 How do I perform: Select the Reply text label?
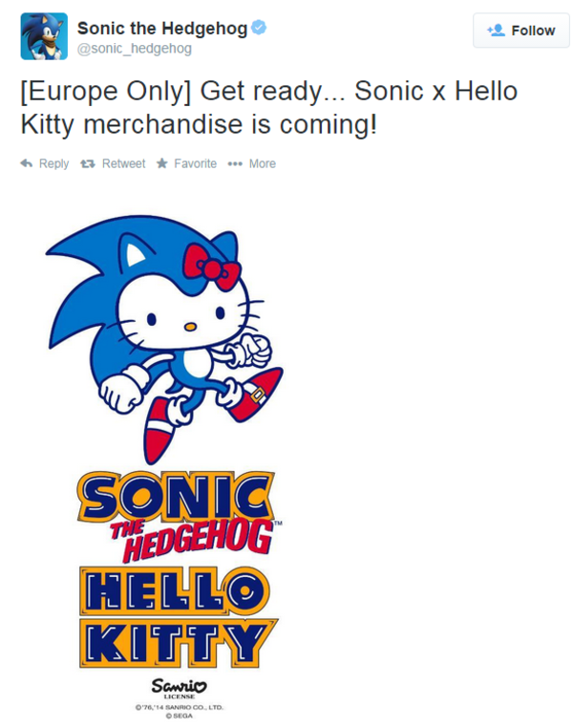(x=53, y=163)
